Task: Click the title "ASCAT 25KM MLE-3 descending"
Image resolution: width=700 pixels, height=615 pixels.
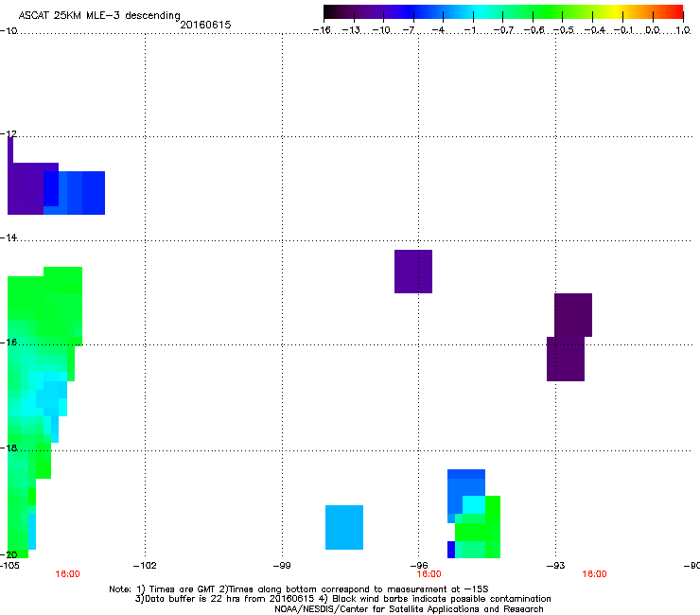Action: coord(99,16)
